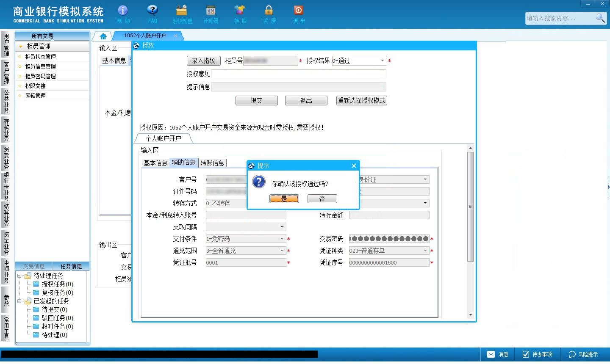Click the search box 请输入搜索内容
610x364 pixels.
560,18
